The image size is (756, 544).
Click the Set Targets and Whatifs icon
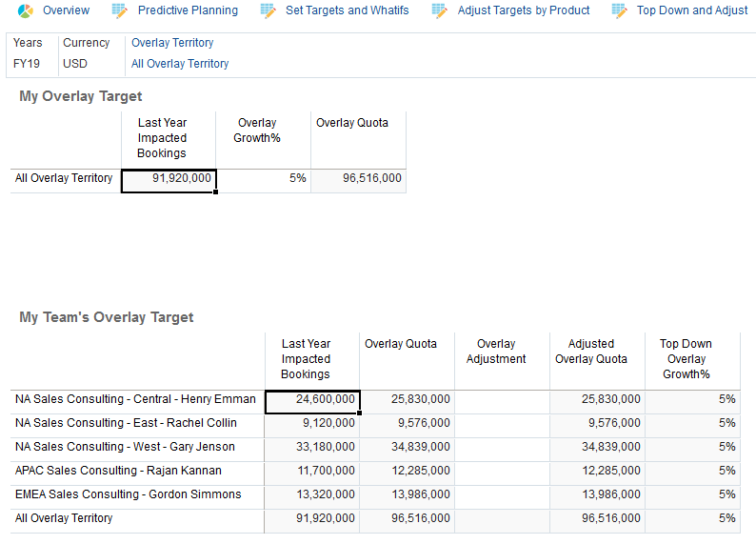click(x=268, y=10)
